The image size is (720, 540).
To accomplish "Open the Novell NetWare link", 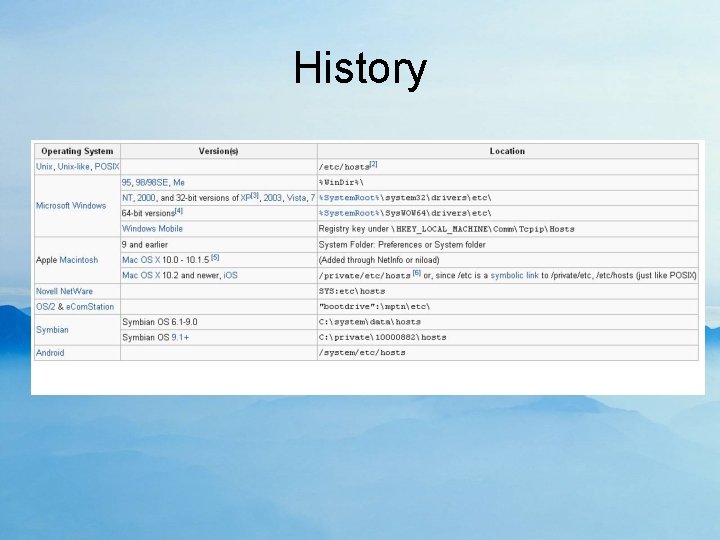I will coord(64,291).
